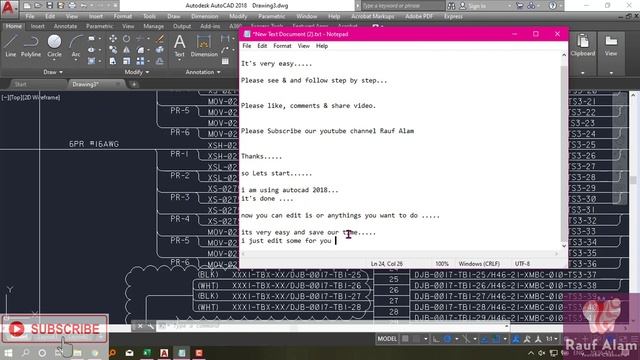The width and height of the screenshot is (640, 360).
Task: Open Excel from the Windows taskbar
Action: coord(147,353)
